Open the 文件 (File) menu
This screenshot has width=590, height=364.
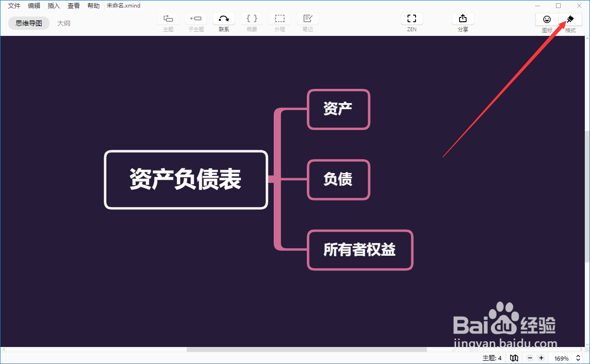point(14,5)
